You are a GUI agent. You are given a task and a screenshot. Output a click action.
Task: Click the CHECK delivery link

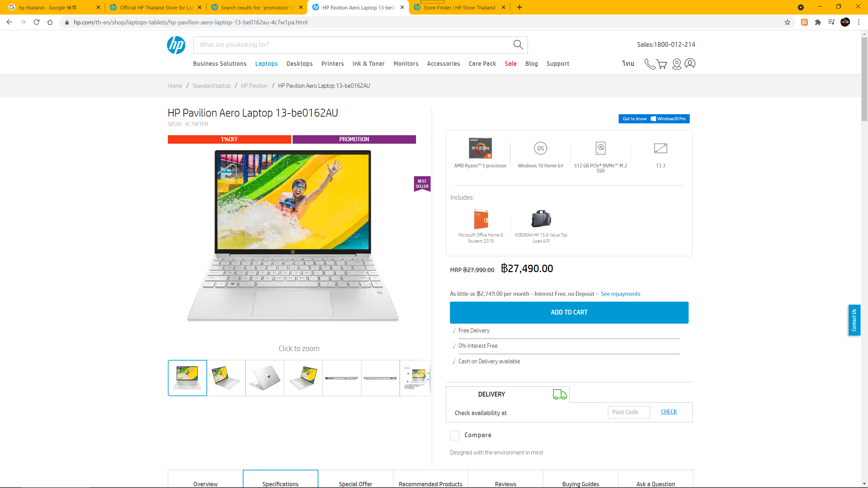[669, 412]
